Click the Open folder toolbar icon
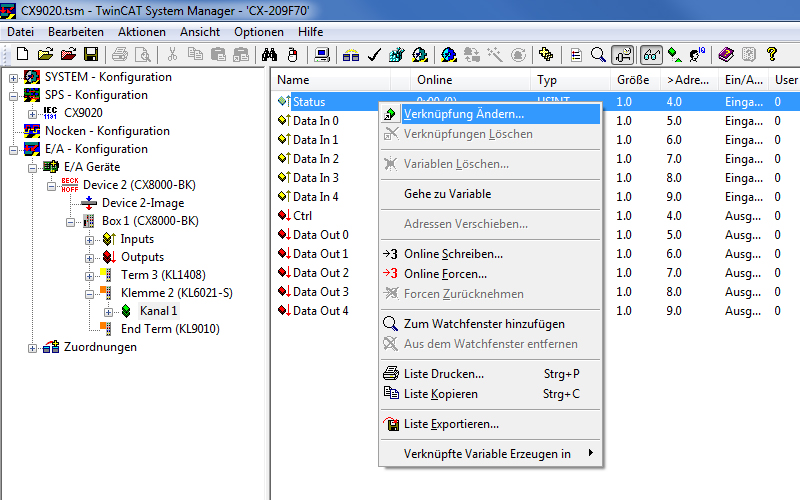 click(45, 54)
